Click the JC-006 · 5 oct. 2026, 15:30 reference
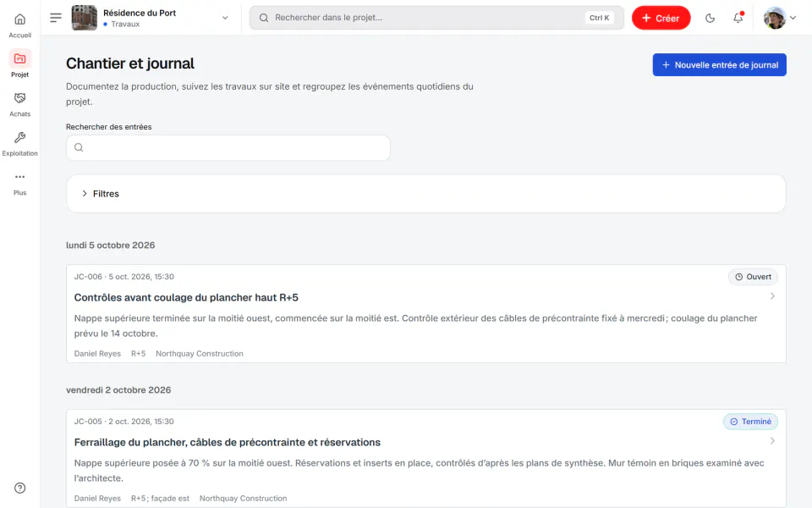This screenshot has width=812, height=508. pyautogui.click(x=123, y=277)
